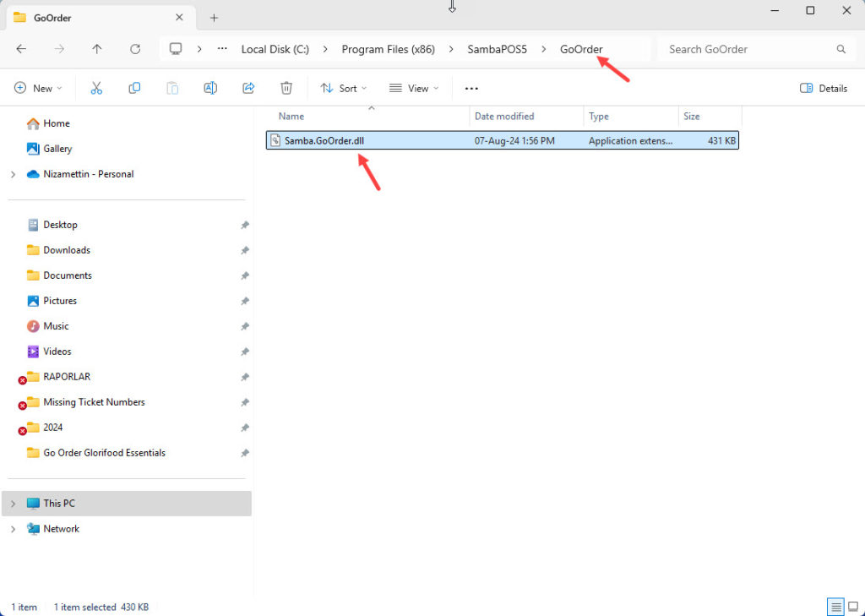
Task: Click the Samba.GoOrder.dll file icon
Action: (275, 141)
